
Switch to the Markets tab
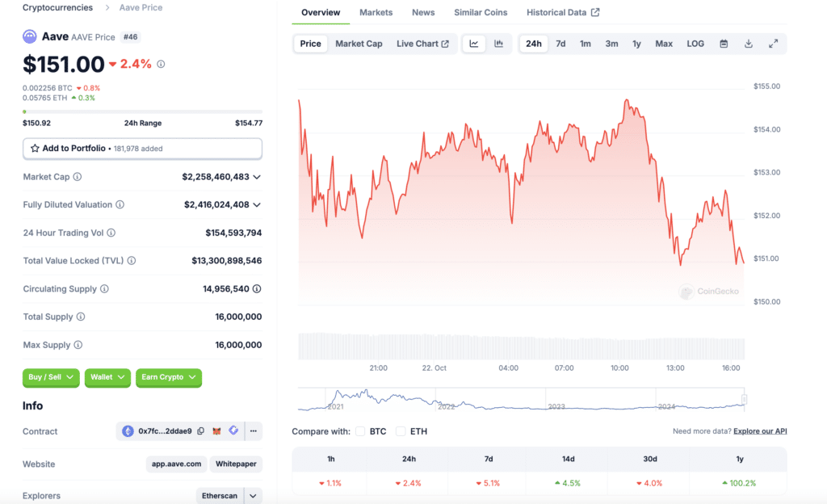point(376,12)
